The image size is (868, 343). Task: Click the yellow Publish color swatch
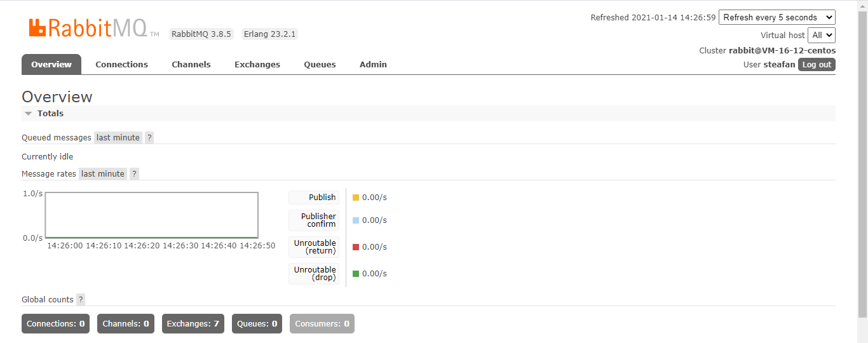[x=356, y=198]
